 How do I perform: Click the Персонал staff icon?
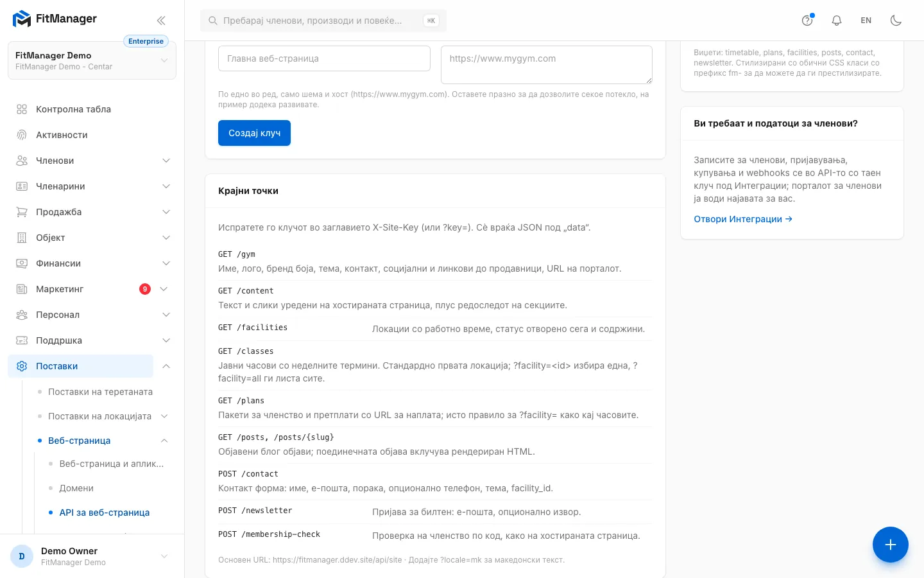point(22,315)
